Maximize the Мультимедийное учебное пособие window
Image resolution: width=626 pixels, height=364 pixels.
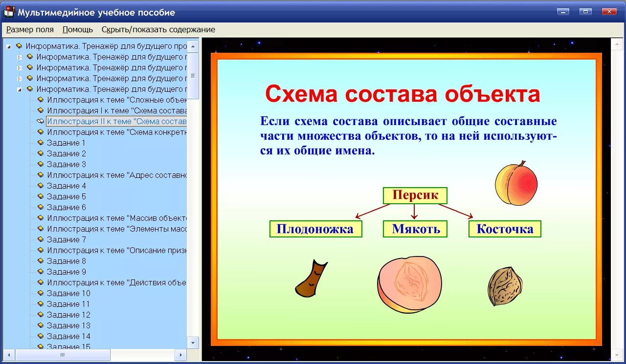pos(585,11)
